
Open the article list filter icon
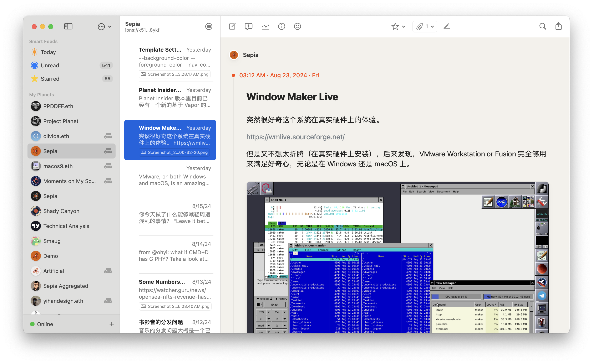point(209,26)
